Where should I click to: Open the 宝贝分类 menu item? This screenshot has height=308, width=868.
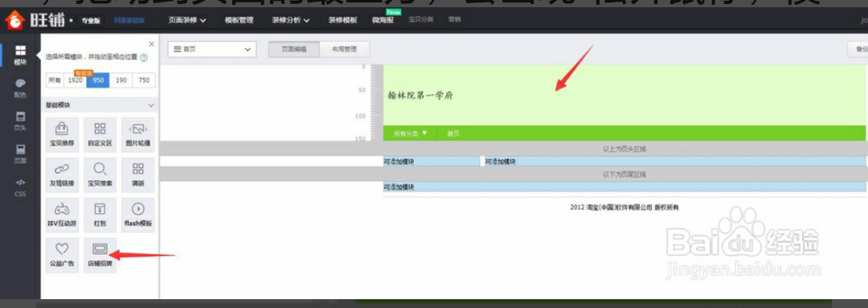pos(420,20)
